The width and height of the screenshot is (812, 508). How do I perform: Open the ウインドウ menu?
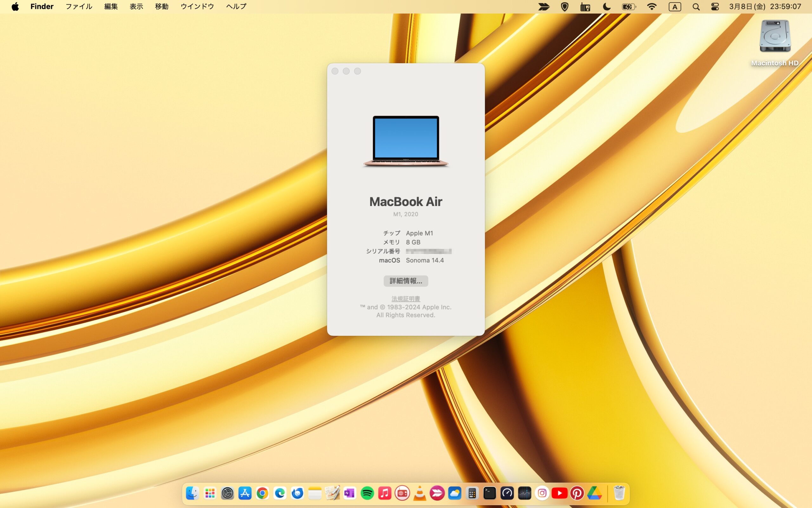click(197, 7)
